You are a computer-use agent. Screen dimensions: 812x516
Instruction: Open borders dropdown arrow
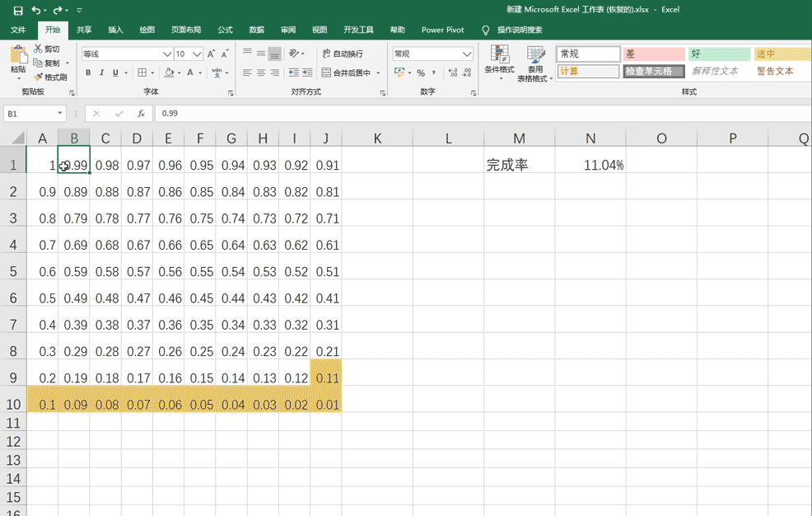point(153,73)
